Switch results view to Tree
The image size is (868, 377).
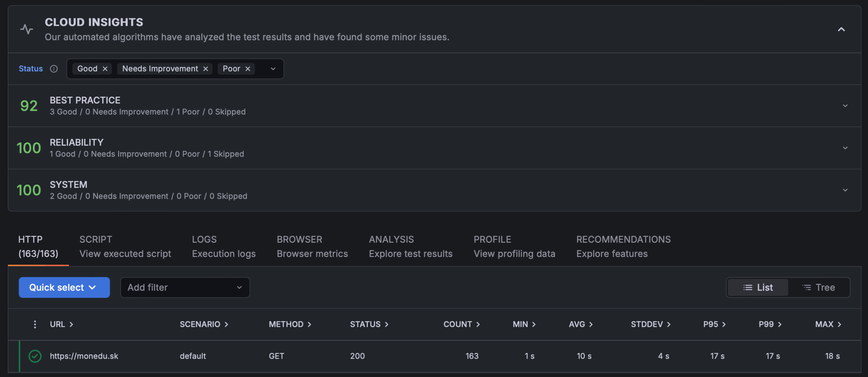[820, 287]
